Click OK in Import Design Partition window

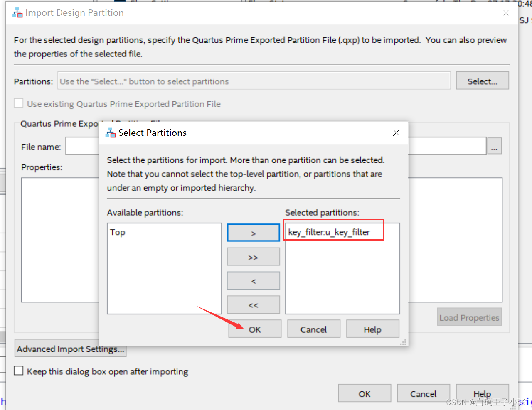tap(365, 393)
